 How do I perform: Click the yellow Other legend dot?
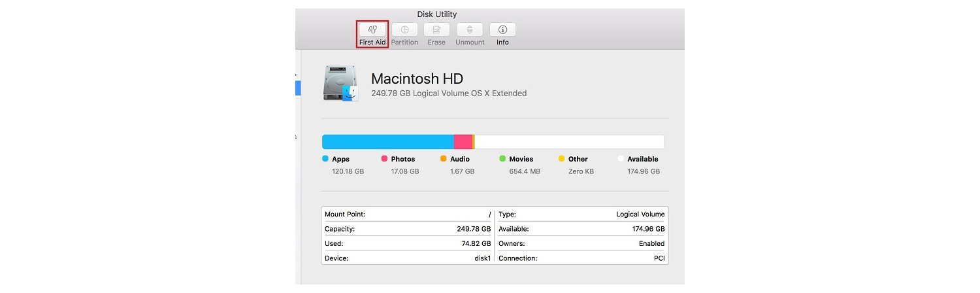pos(562,159)
